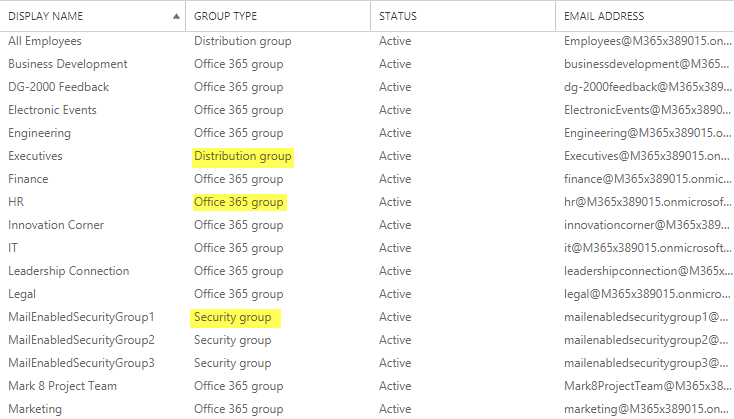Click the mailenabledsecuritygroup3 email address
This screenshot has height=419, width=734.
[646, 363]
